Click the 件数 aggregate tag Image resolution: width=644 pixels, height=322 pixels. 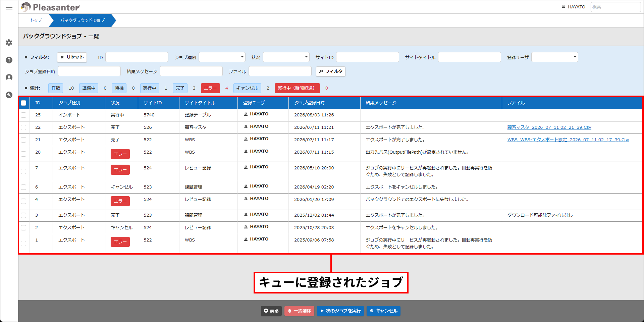[56, 88]
